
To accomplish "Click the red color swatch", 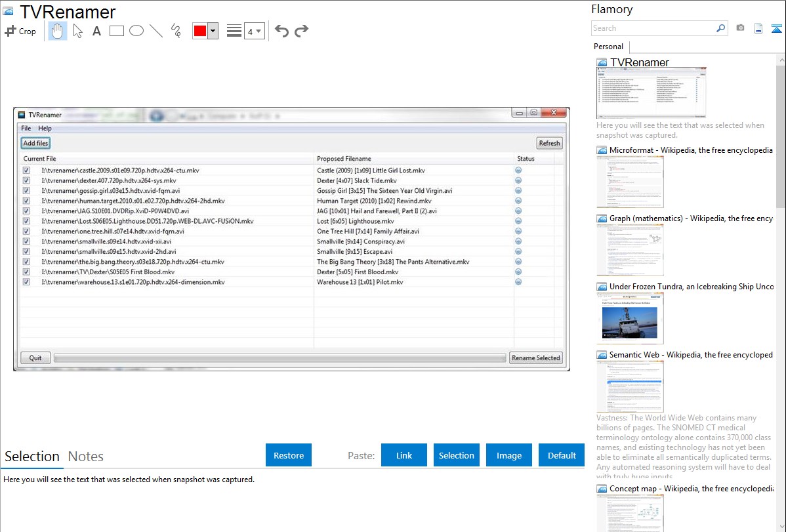I will 200,31.
